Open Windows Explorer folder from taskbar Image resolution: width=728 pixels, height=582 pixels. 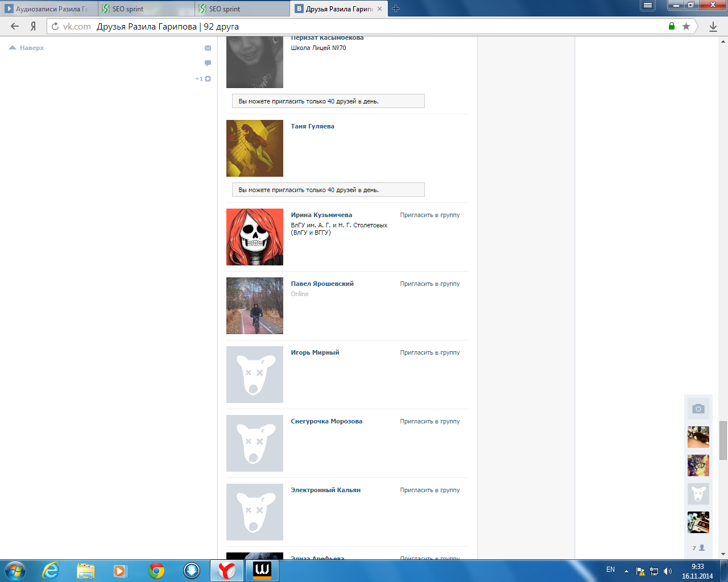(x=86, y=571)
